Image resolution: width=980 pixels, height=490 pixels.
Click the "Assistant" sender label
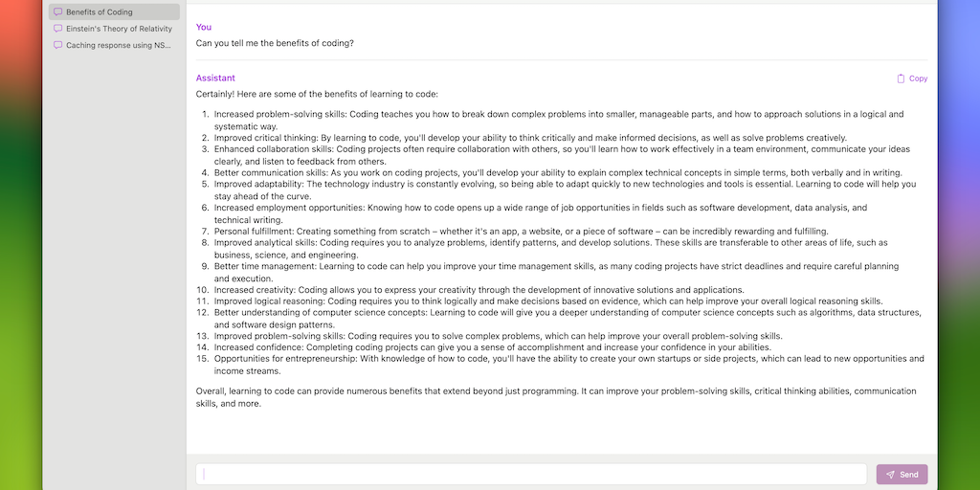click(215, 78)
